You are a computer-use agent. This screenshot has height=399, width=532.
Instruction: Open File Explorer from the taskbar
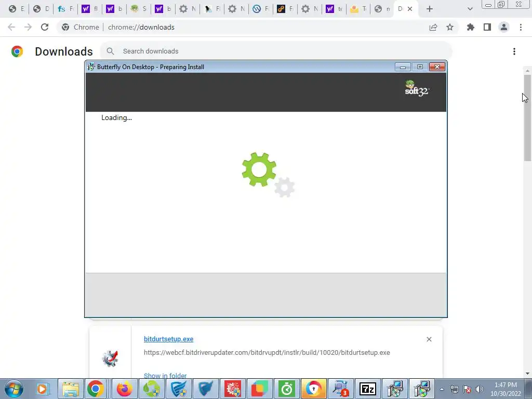click(x=71, y=389)
